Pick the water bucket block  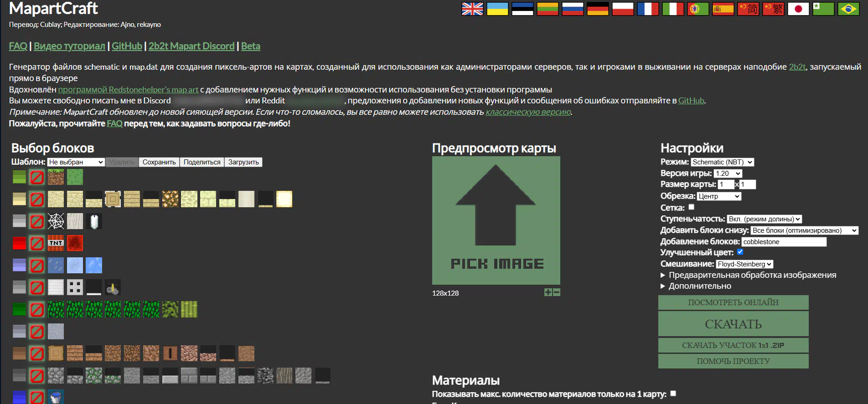[x=56, y=397]
